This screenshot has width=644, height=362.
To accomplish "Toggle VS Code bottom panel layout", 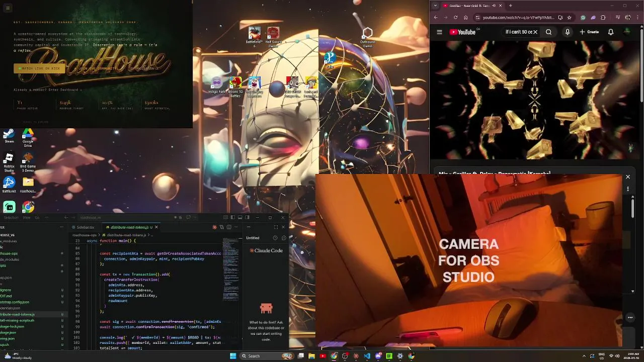I will point(240,218).
